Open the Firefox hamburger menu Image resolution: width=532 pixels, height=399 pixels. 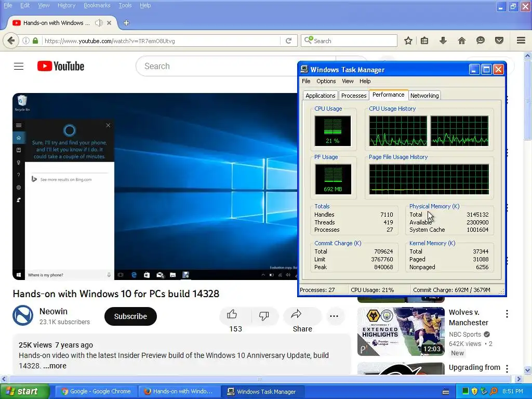[521, 41]
